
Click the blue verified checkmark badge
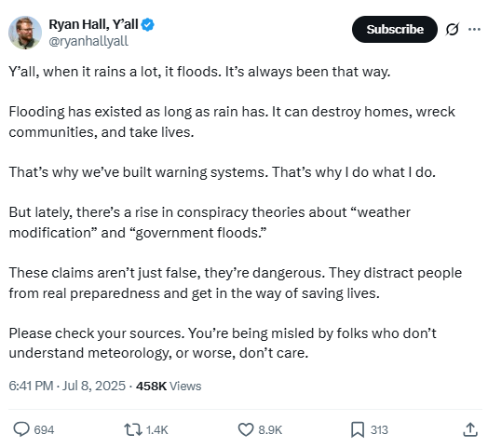tap(147, 24)
